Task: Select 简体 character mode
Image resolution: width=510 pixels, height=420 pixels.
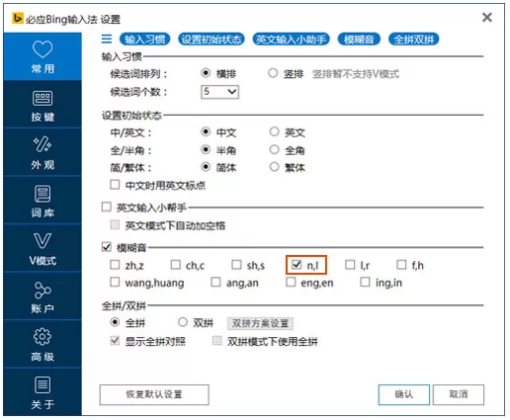Action: (206, 167)
